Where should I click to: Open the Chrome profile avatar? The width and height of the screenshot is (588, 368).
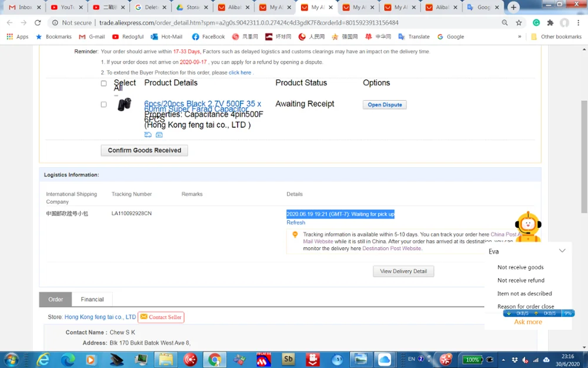click(x=564, y=22)
